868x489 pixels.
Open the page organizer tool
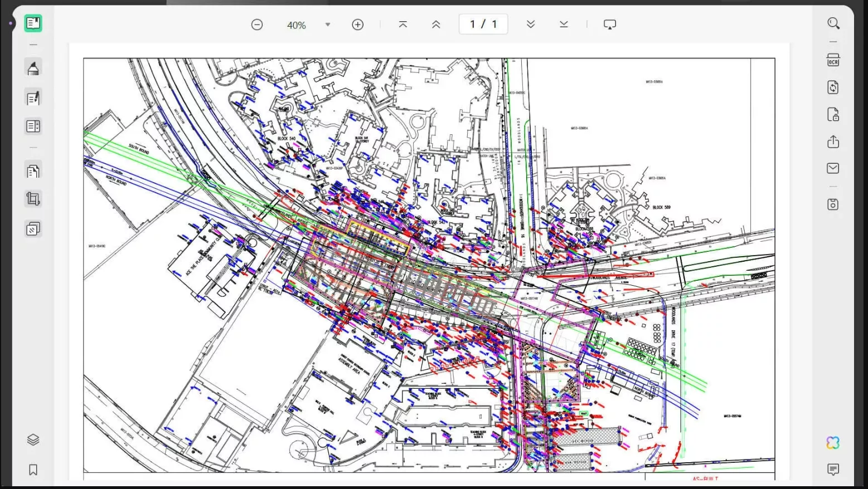click(x=33, y=126)
